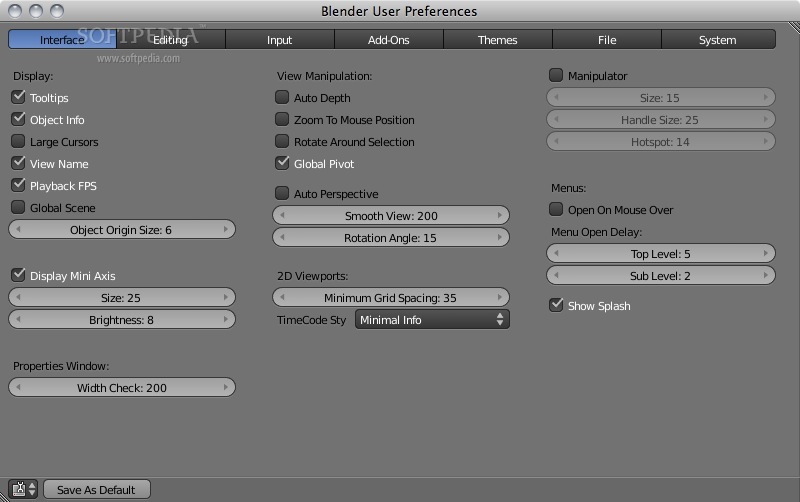Uncheck Show Splash
This screenshot has width=800, height=502.
556,305
